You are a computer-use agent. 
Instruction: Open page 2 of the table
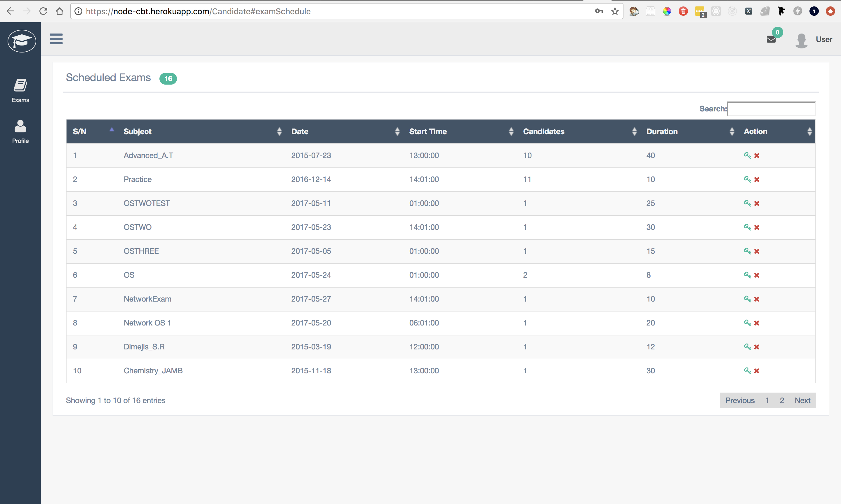(x=782, y=400)
